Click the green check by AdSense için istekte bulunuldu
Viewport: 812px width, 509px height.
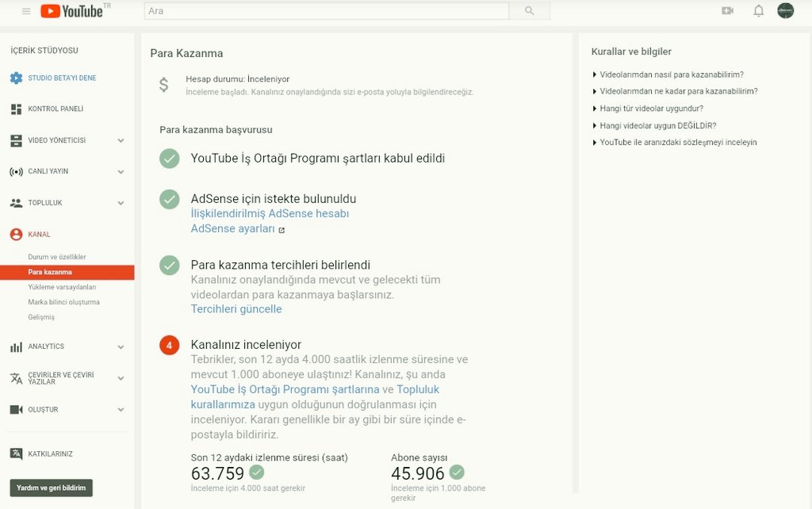[x=170, y=199]
